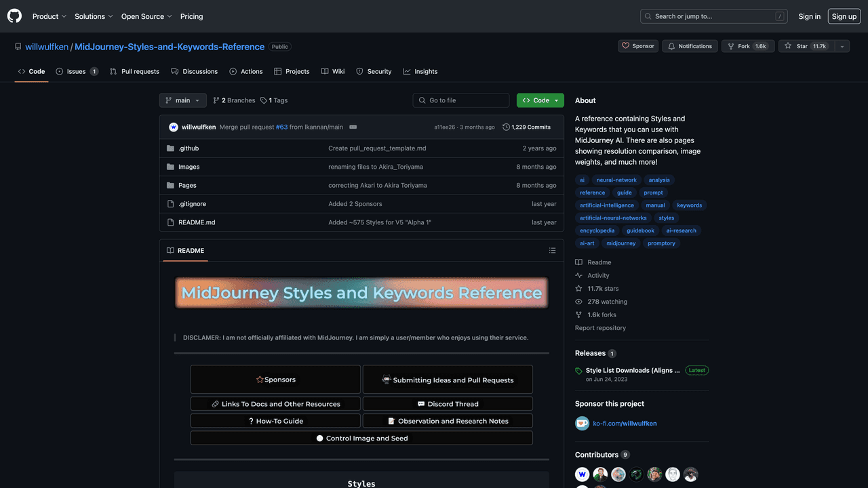
Task: Click the GitHub logo icon
Action: coord(14,16)
